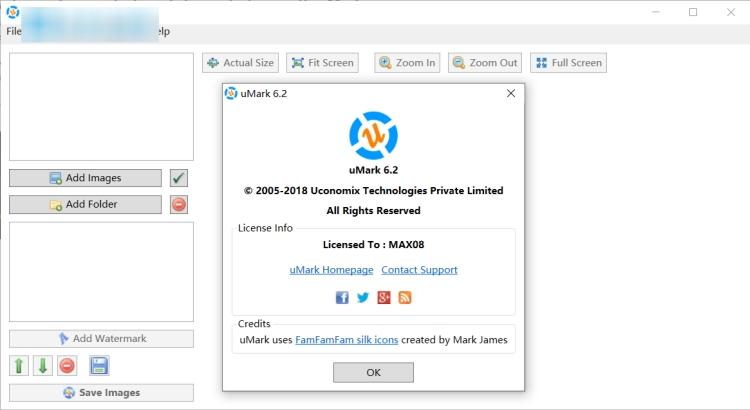Click the empty image list panel
This screenshot has width=750, height=410.
(x=101, y=107)
